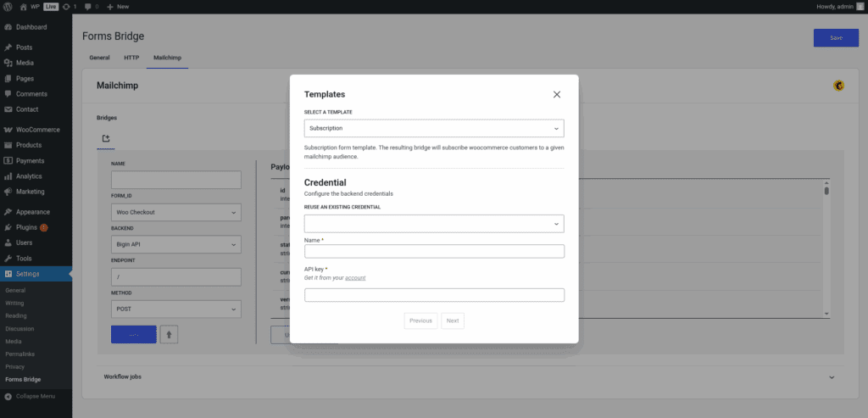Open Forms Bridge settings submenu
This screenshot has width=868, height=418.
(x=23, y=379)
